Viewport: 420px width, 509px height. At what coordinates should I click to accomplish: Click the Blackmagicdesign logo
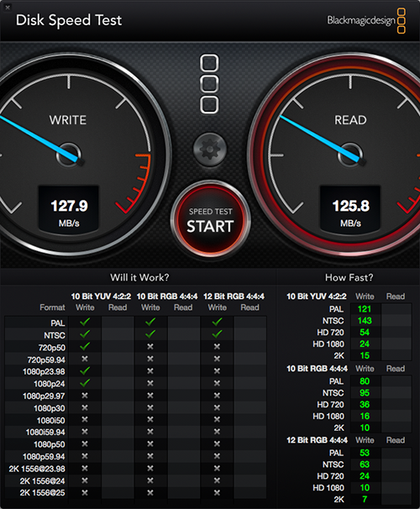(x=365, y=20)
